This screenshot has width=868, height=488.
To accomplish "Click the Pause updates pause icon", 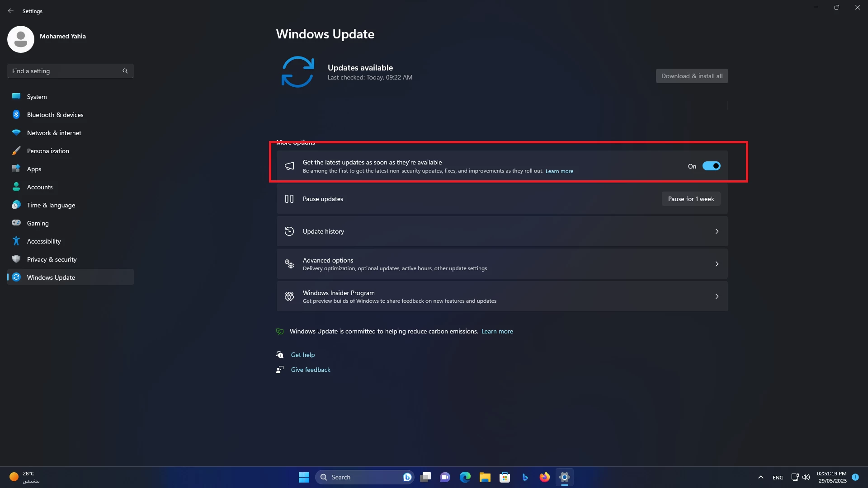I will coord(289,199).
